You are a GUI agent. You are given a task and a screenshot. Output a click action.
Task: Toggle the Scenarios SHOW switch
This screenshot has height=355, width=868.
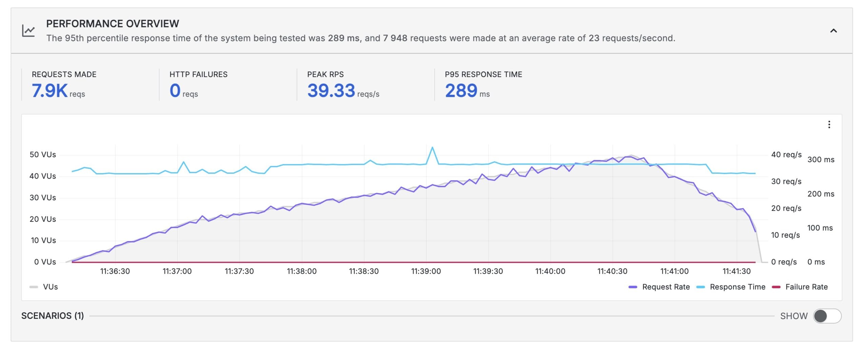click(x=827, y=316)
